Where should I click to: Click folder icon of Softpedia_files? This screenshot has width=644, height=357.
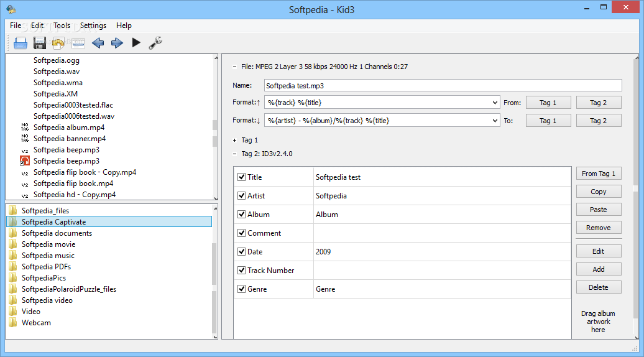pos(13,210)
